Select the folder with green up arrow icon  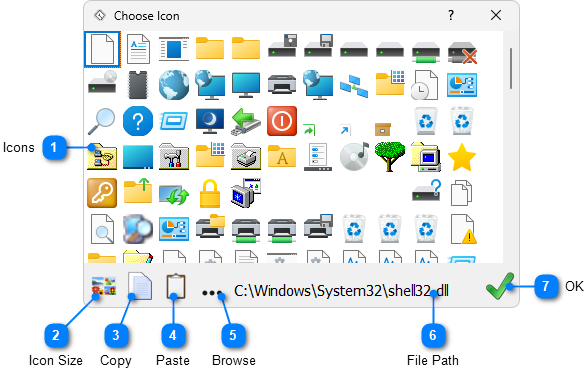pyautogui.click(x=138, y=191)
